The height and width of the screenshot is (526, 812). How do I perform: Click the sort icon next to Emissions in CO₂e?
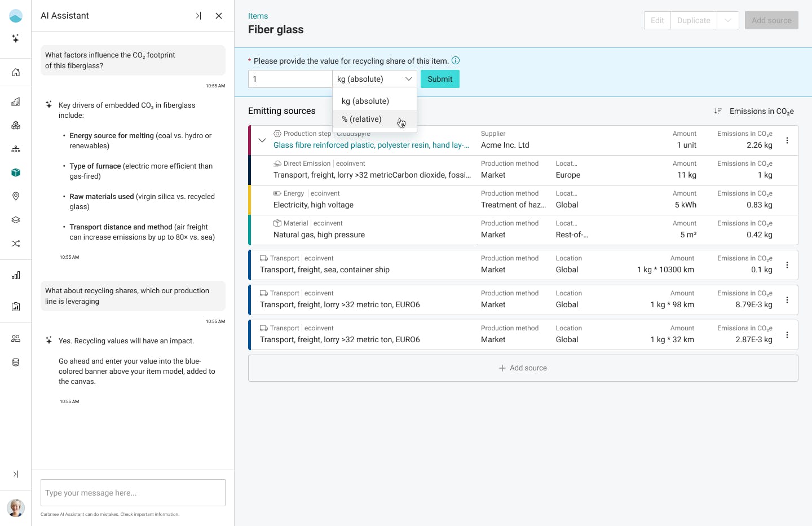click(x=718, y=111)
